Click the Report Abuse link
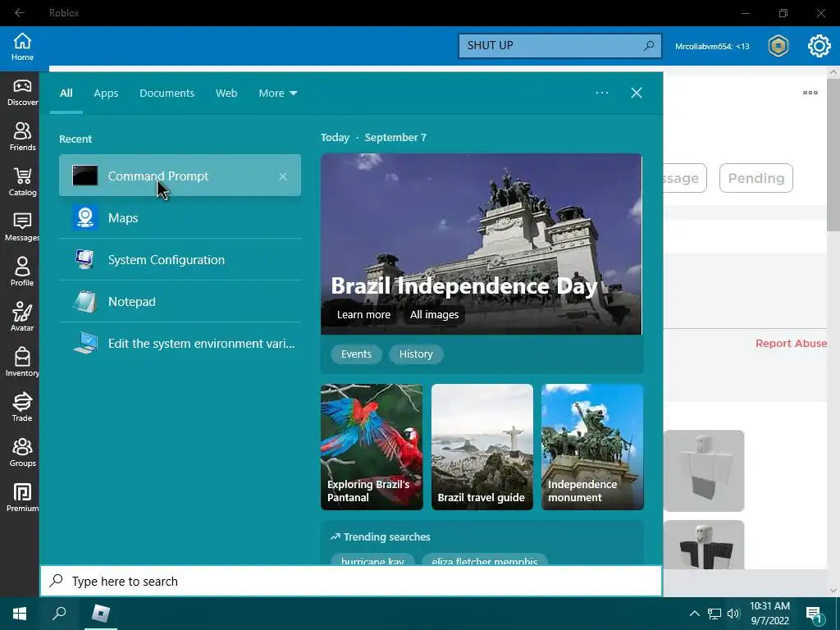The width and height of the screenshot is (840, 630). pyautogui.click(x=791, y=344)
